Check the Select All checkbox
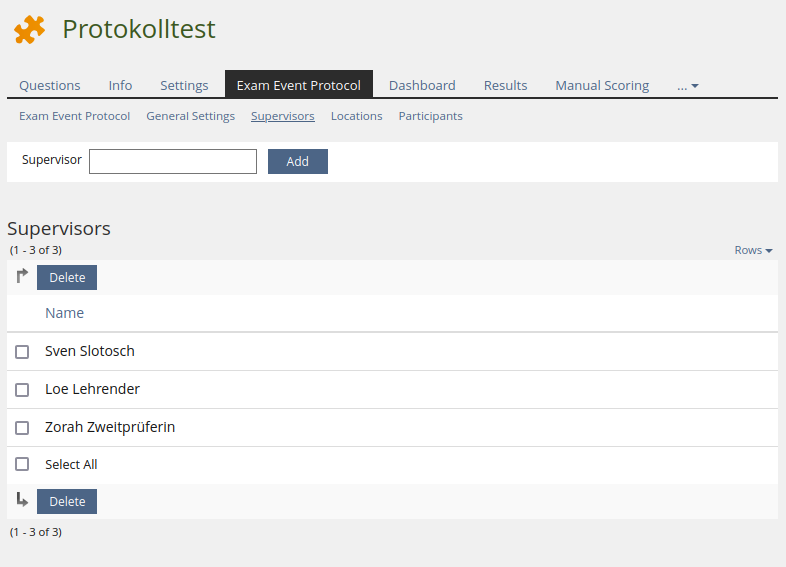 [22, 465]
